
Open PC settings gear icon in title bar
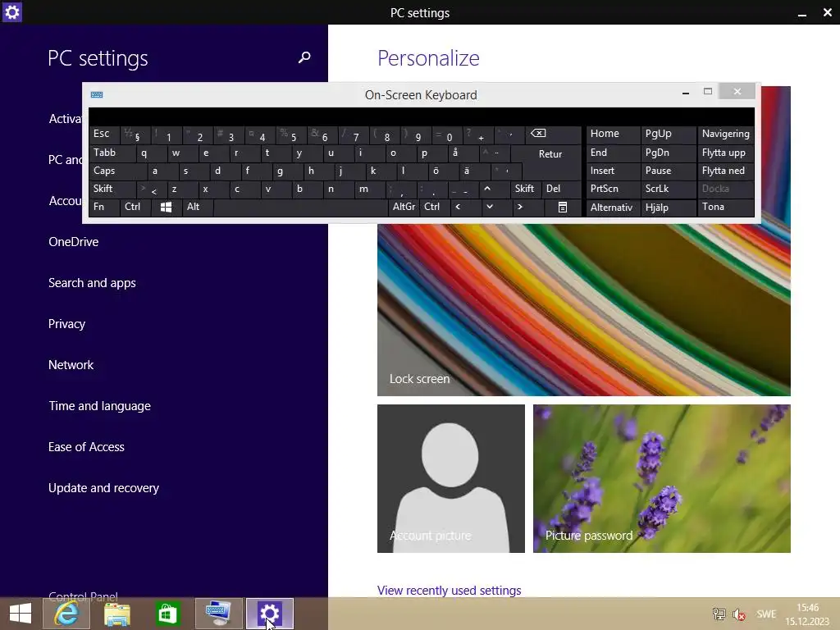(x=11, y=11)
